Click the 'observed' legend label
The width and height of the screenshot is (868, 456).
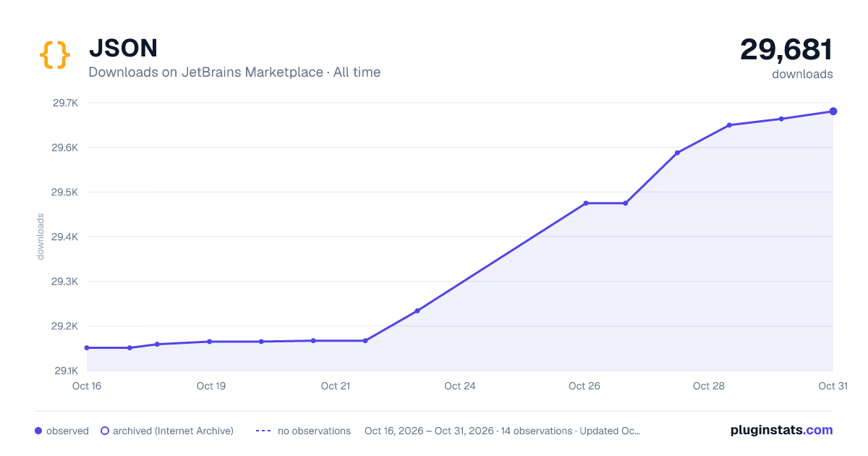click(x=67, y=431)
